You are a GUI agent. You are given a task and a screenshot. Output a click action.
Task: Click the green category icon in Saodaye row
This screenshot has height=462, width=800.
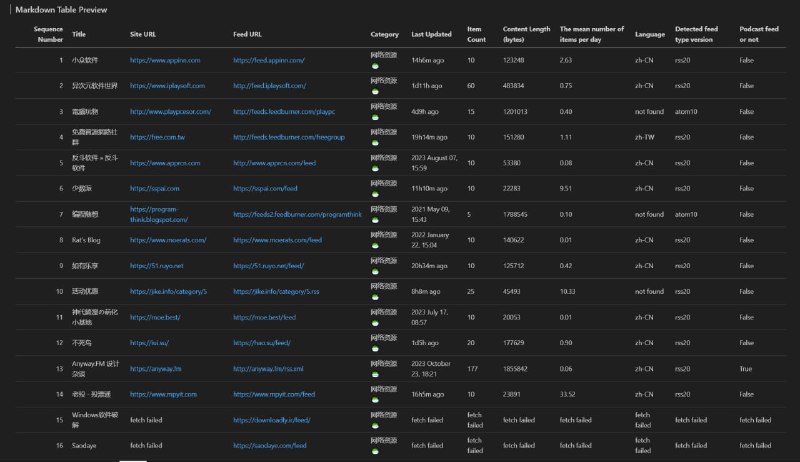tap(374, 452)
